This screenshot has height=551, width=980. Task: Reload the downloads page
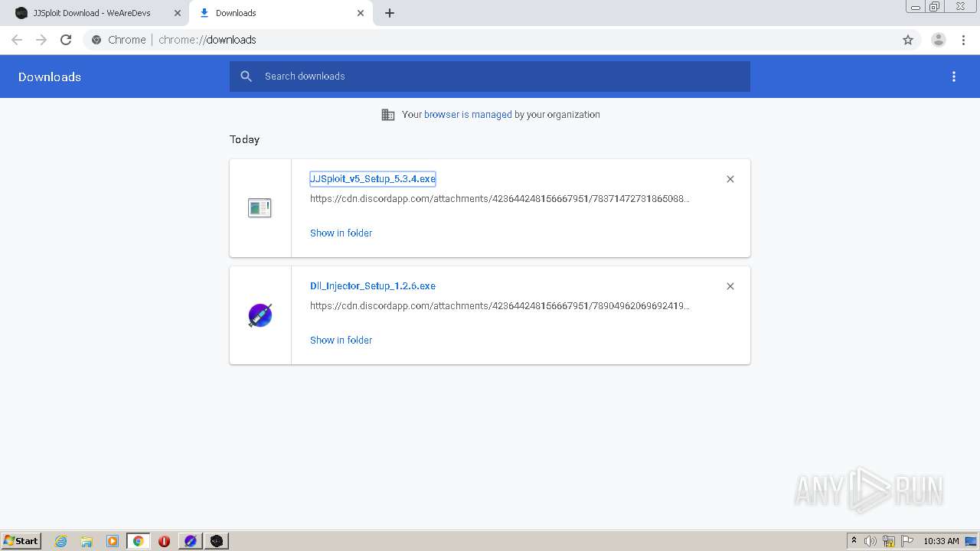tap(66, 40)
